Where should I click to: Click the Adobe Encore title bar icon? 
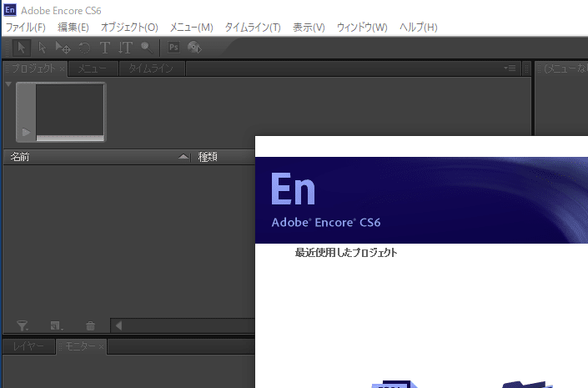(10, 10)
